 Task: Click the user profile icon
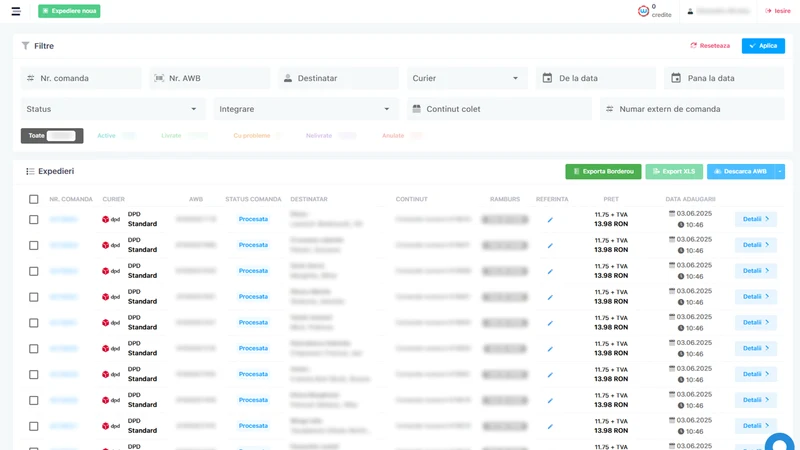(x=690, y=11)
